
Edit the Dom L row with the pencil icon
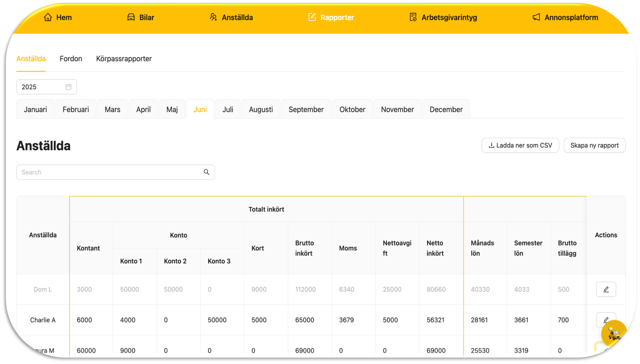(x=606, y=289)
